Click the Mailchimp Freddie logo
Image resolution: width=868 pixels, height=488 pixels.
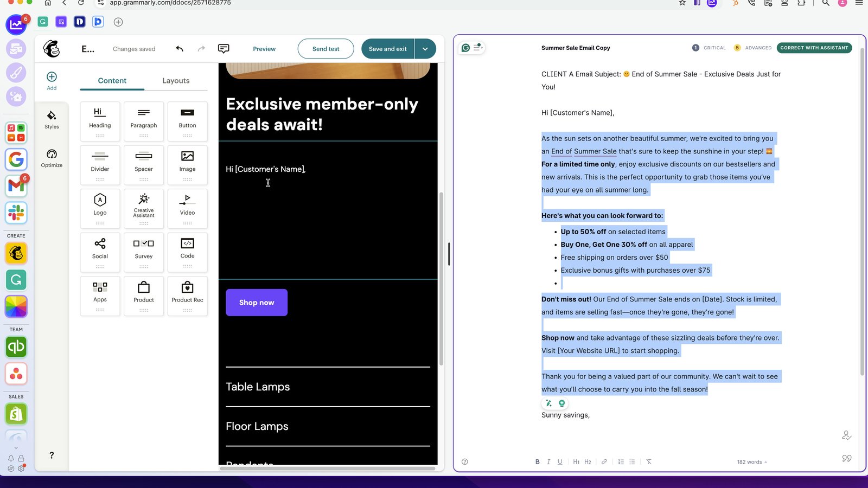[x=52, y=49]
